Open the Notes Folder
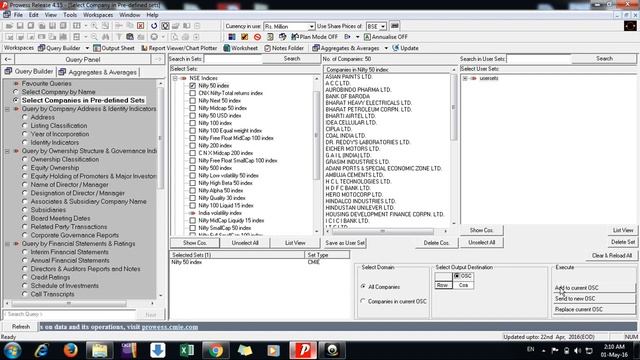This screenshot has width=640, height=360. [284, 48]
